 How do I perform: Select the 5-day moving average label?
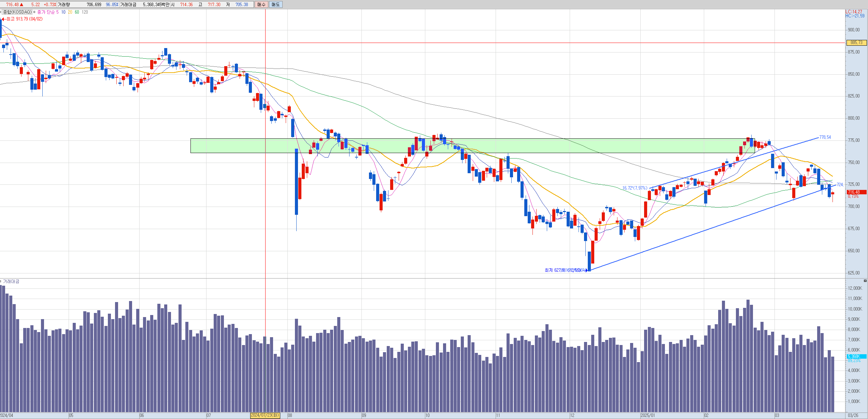point(57,12)
